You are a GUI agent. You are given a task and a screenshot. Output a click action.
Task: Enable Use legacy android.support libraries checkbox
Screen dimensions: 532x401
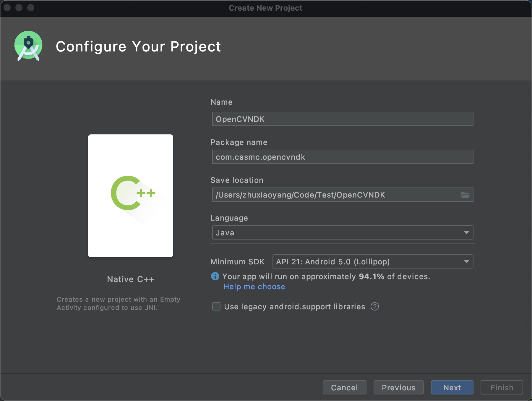216,307
